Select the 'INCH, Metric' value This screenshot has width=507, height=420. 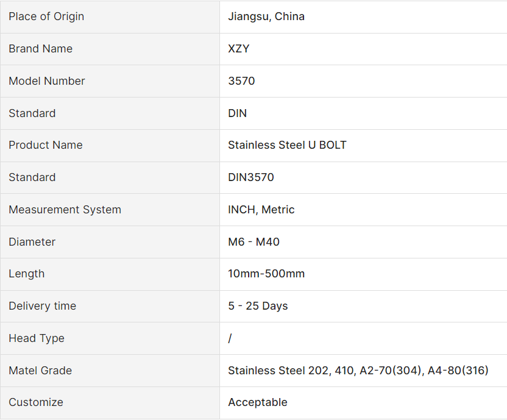(261, 210)
